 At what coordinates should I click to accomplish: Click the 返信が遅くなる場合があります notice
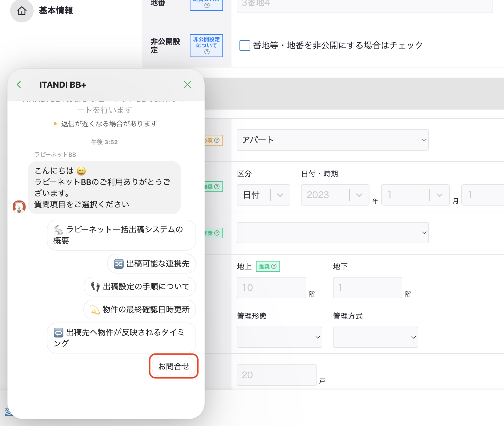(x=105, y=124)
